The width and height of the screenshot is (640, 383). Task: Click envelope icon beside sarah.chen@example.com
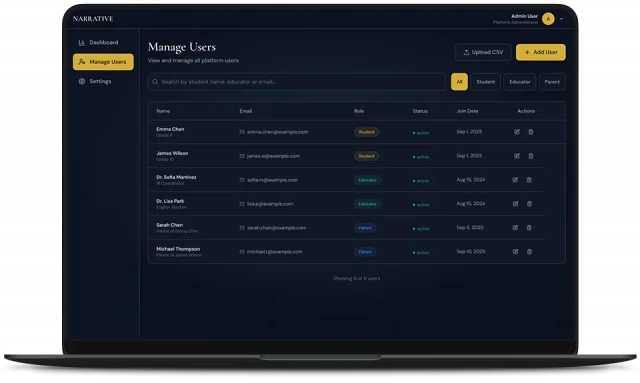point(242,227)
